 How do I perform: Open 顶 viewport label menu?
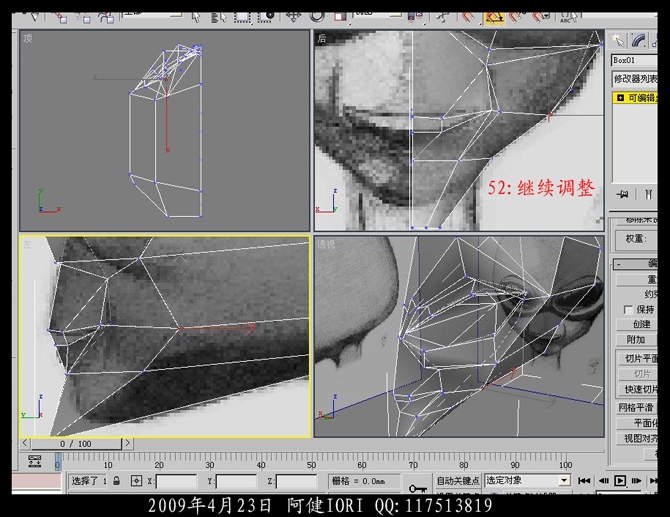28,38
